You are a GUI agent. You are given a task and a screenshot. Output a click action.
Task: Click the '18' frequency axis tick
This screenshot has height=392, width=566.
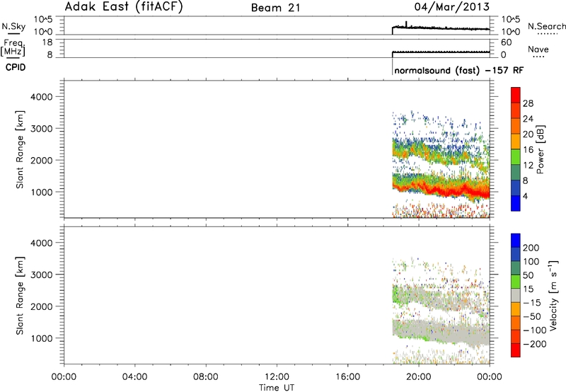[x=48, y=42]
